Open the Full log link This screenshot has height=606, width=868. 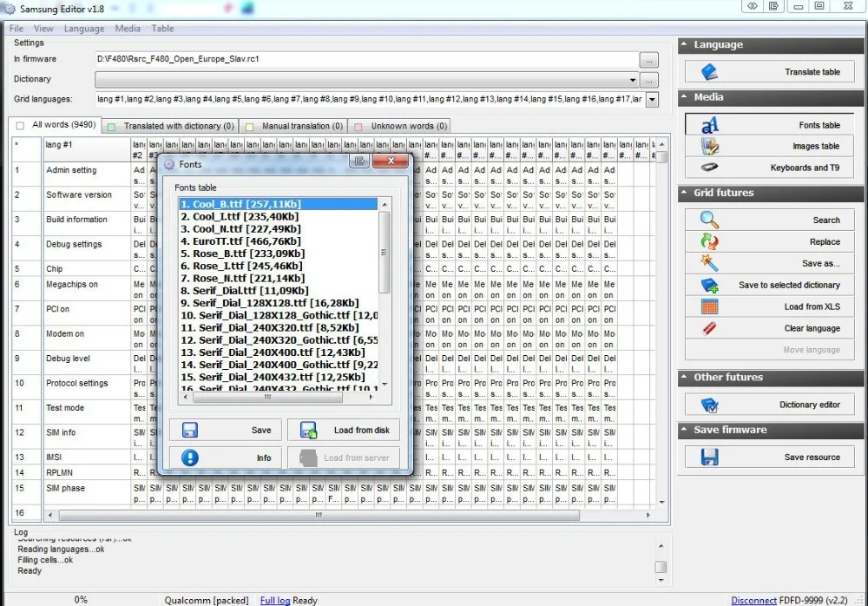pos(275,600)
